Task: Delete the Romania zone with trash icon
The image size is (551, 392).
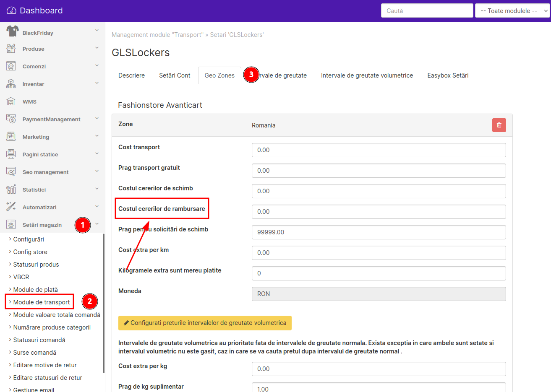Action: pyautogui.click(x=499, y=125)
